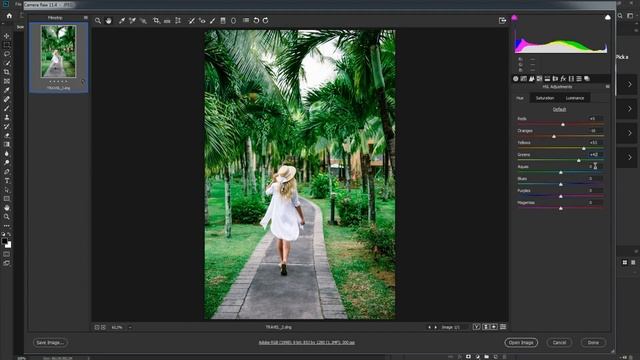Switch to the Saturation tab
Viewport: 640px width, 360px height.
[x=545, y=98]
